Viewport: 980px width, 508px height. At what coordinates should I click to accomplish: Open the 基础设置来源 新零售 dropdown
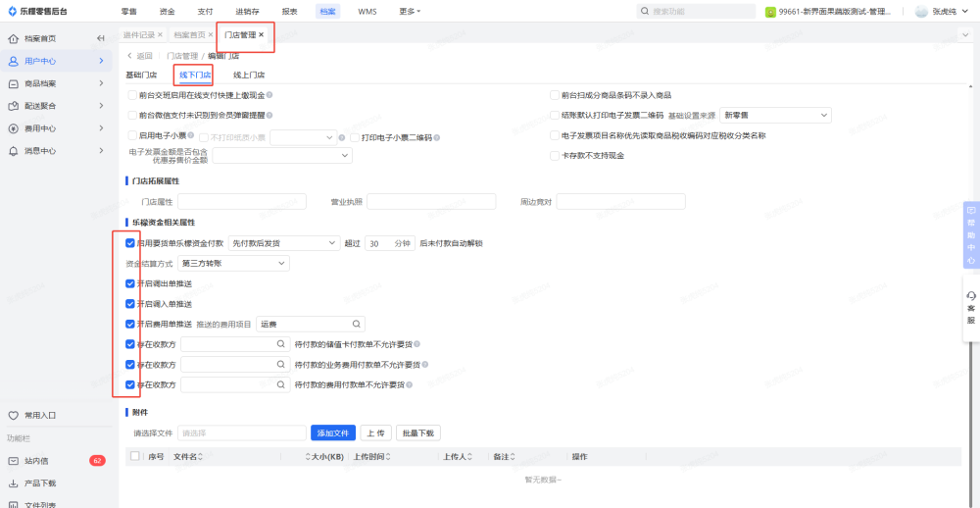click(x=775, y=115)
